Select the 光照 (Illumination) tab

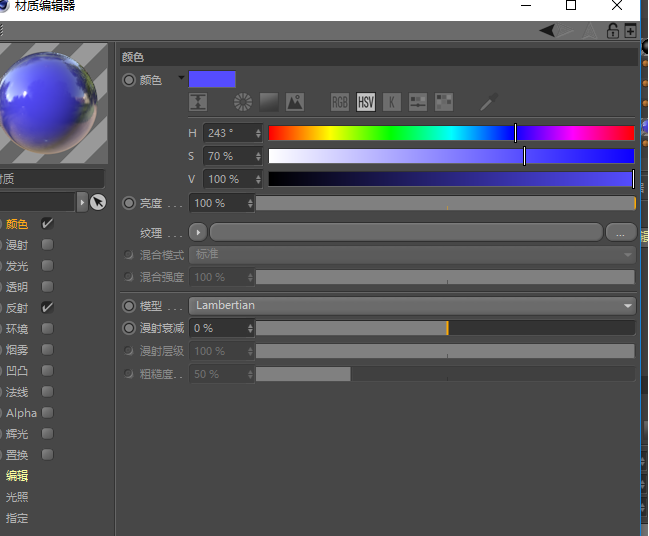(x=17, y=497)
